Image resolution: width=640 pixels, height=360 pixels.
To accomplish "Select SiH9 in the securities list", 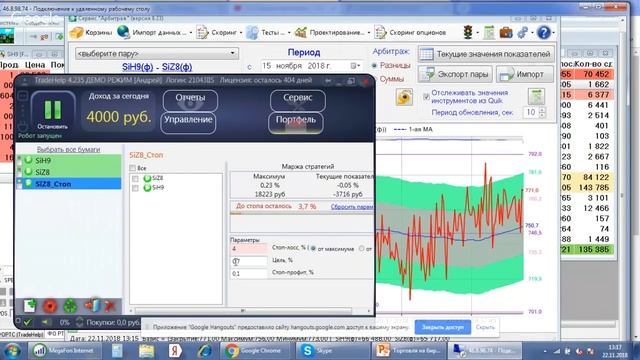I will tap(71, 160).
